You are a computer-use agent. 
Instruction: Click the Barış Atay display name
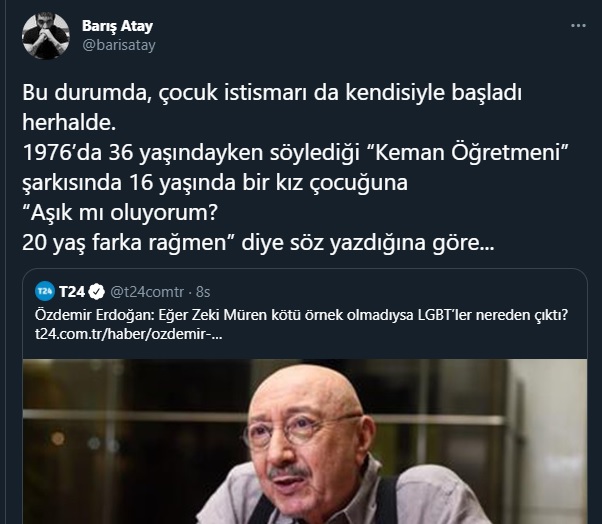(x=117, y=26)
